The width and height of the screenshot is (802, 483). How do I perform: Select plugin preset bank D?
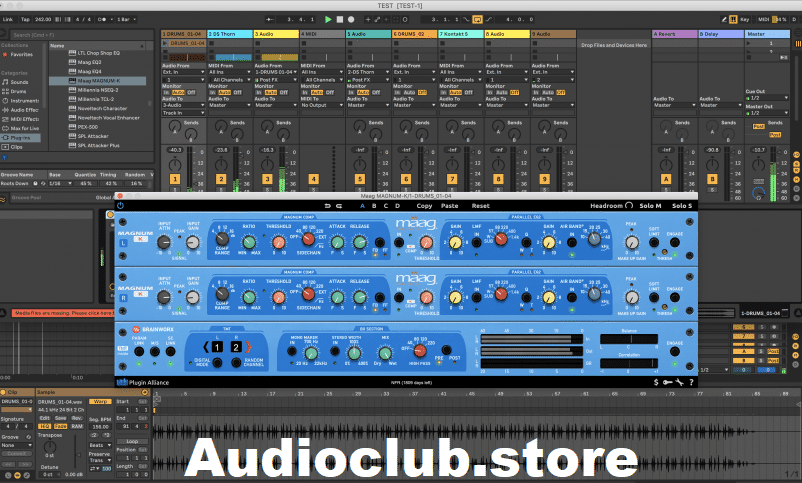pyautogui.click(x=397, y=206)
